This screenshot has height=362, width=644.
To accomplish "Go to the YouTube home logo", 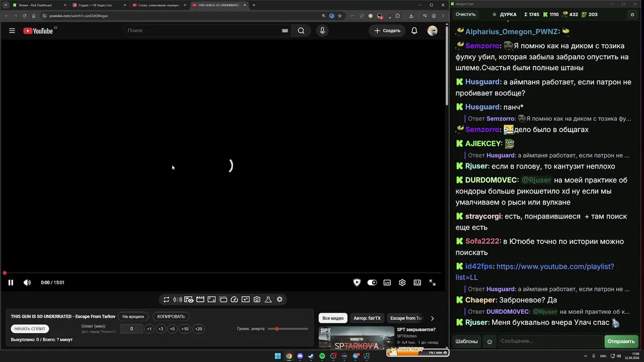I will (x=38, y=31).
